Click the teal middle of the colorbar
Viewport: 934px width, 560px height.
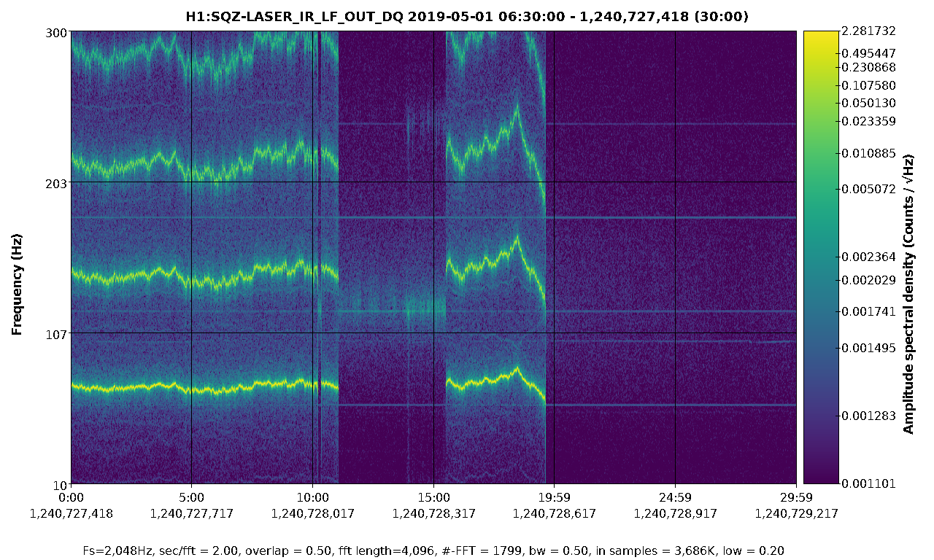pos(821,257)
